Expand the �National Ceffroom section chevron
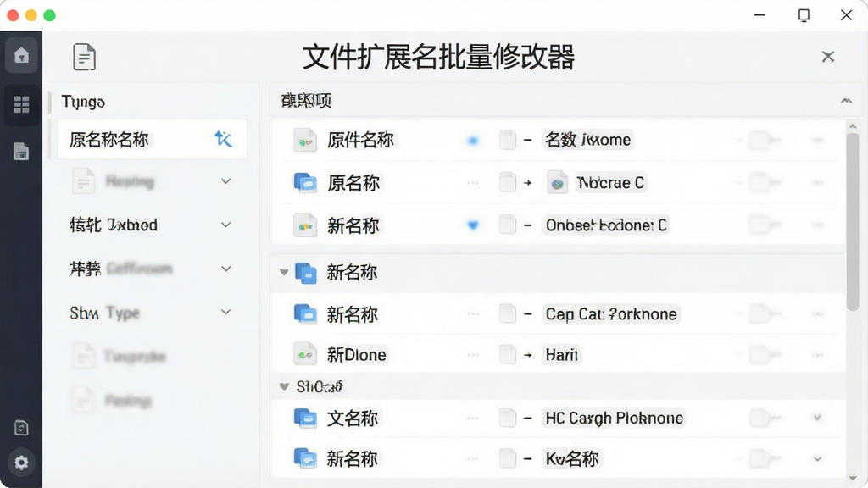 (225, 269)
